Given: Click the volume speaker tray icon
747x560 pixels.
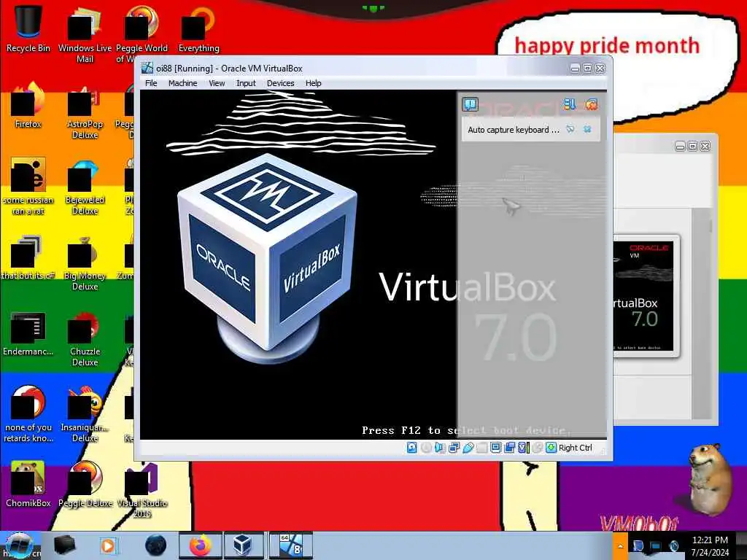Looking at the screenshot, I should 673,546.
